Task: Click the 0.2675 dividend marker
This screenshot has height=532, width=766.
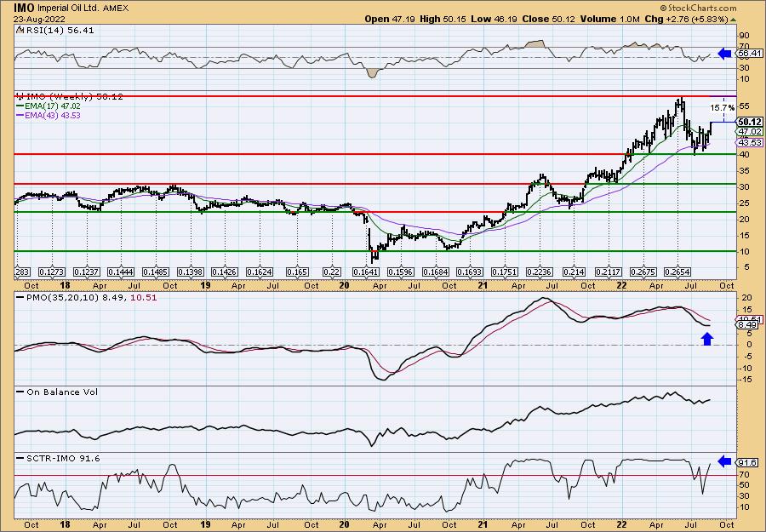Action: 643,272
